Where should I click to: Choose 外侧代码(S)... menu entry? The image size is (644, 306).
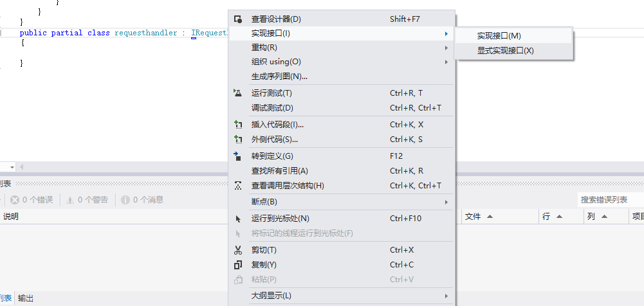(x=342, y=139)
